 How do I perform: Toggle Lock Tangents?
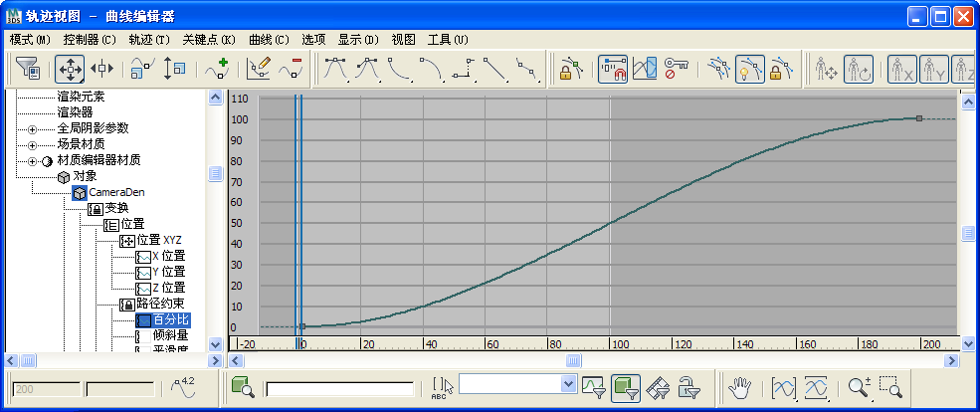coord(781,69)
